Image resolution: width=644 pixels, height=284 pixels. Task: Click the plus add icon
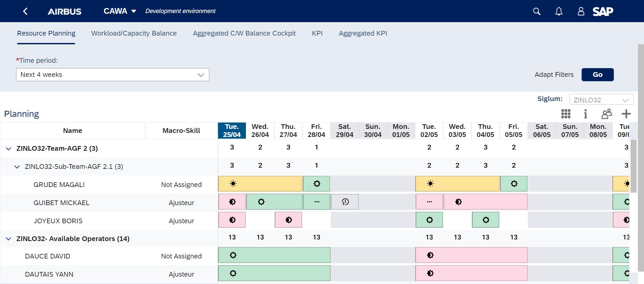click(x=626, y=114)
